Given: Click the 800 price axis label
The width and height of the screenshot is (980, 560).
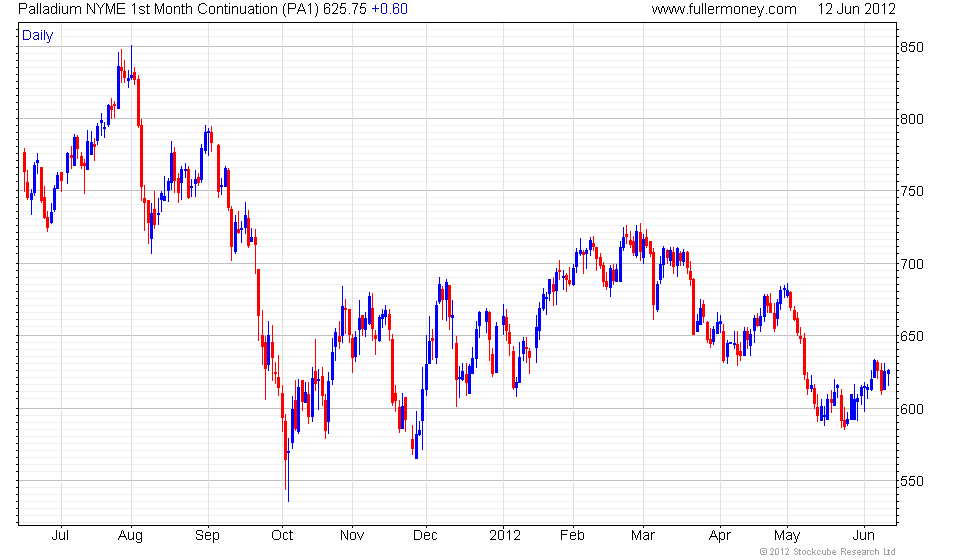Looking at the screenshot, I should pyautogui.click(x=911, y=119).
